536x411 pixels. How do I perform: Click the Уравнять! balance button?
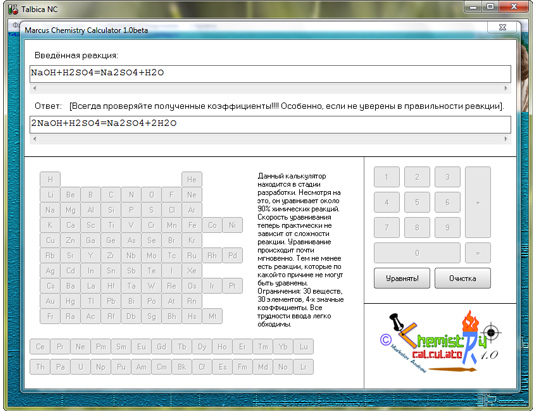[402, 278]
